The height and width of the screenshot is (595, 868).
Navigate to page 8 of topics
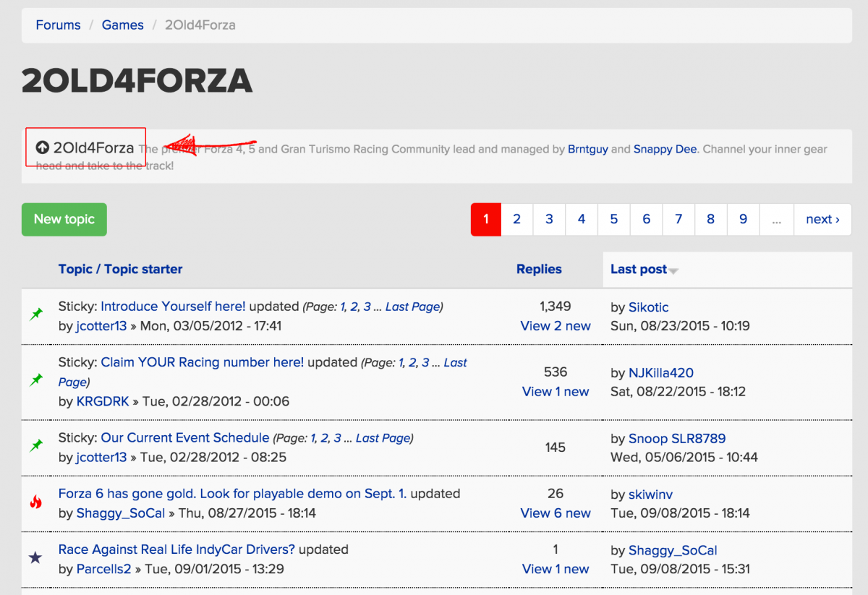coord(711,219)
